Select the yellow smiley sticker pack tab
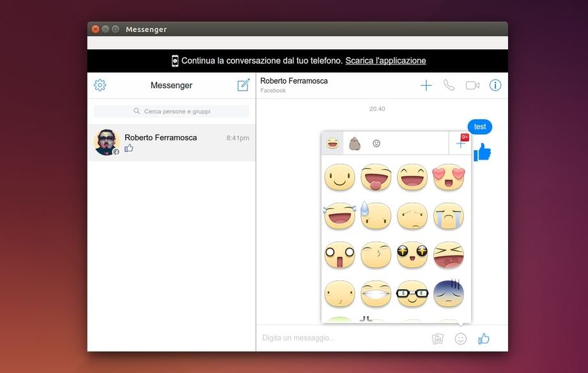Viewport: 588px width, 373px height. pyautogui.click(x=332, y=144)
